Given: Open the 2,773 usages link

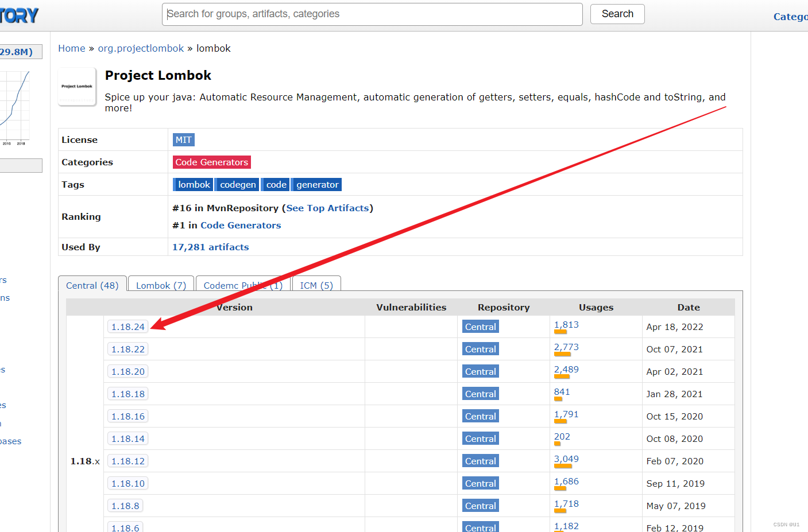Looking at the screenshot, I should tap(566, 347).
